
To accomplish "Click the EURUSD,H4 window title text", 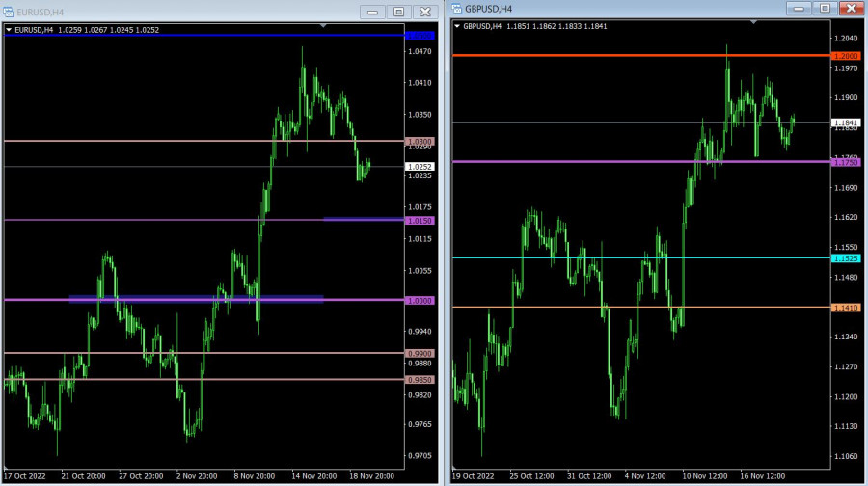I will (x=40, y=12).
